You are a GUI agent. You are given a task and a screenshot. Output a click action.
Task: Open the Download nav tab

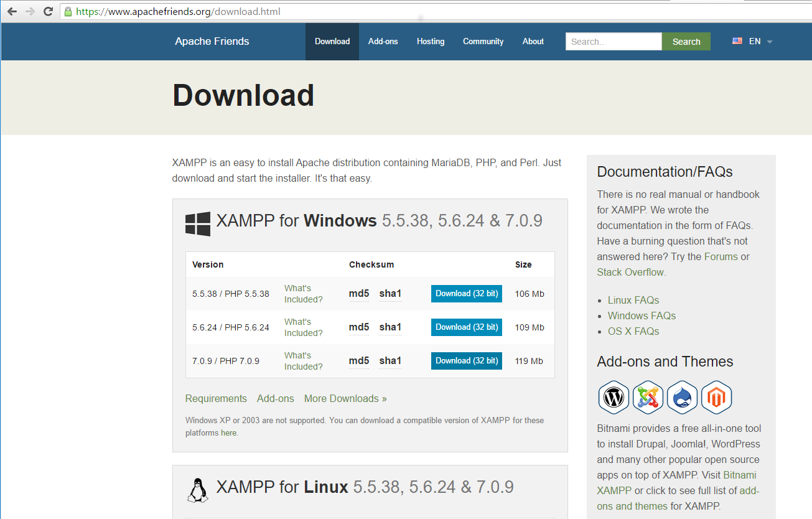coord(332,42)
